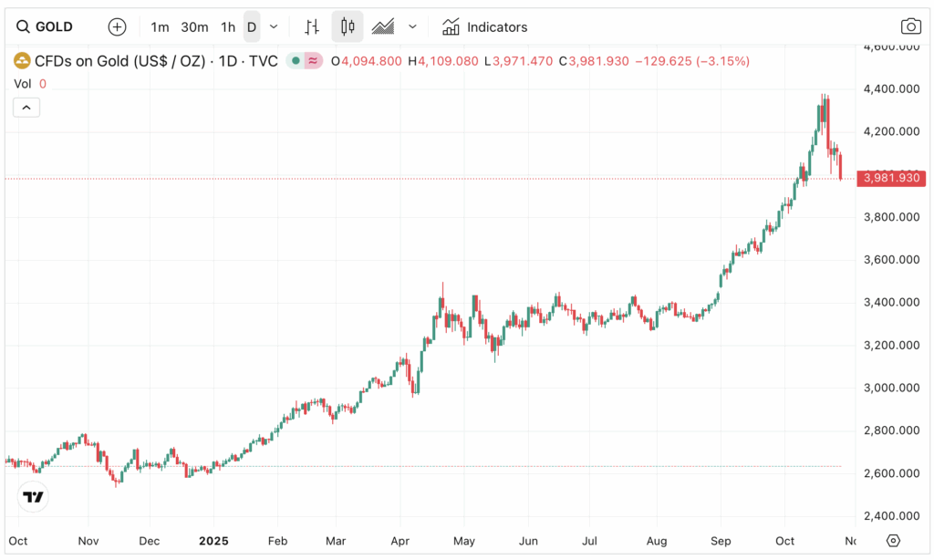934x560 pixels.
Task: Switch to the 1m timeframe
Action: 160,26
